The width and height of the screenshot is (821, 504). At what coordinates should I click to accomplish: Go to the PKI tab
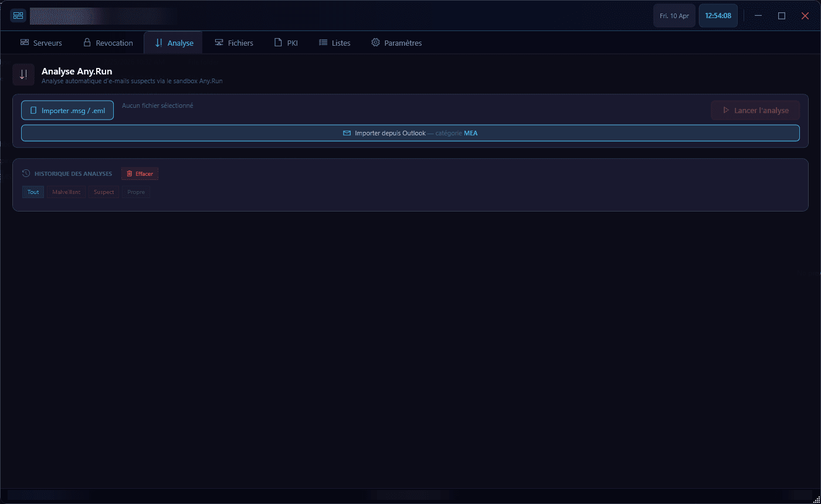point(286,43)
